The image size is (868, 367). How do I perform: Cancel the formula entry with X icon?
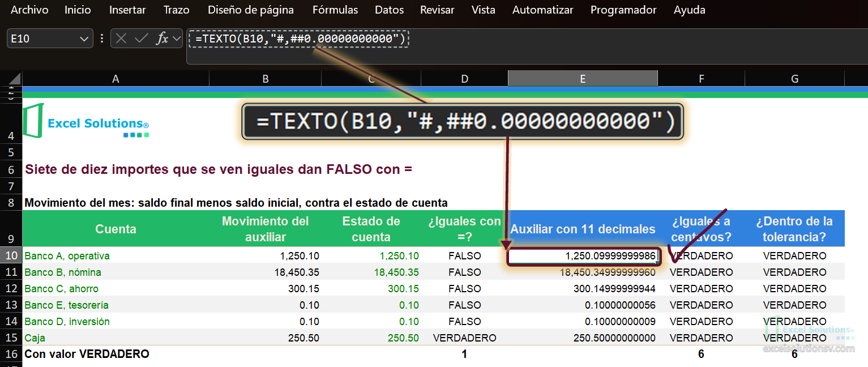click(x=121, y=39)
